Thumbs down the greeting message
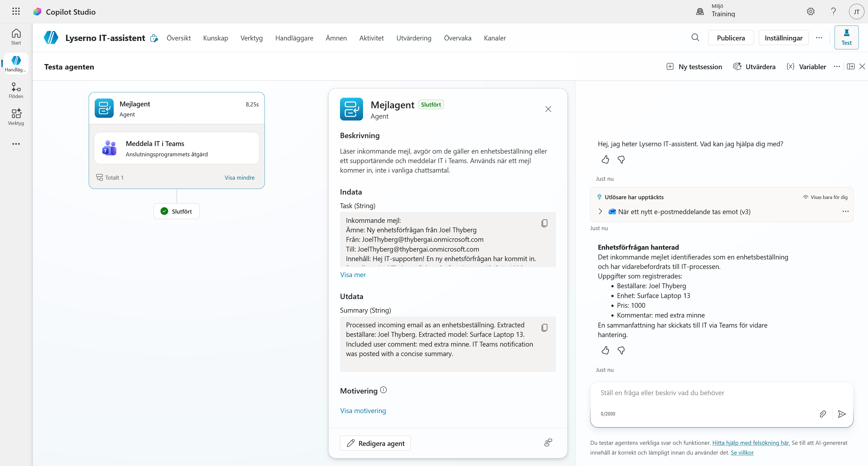 point(621,159)
